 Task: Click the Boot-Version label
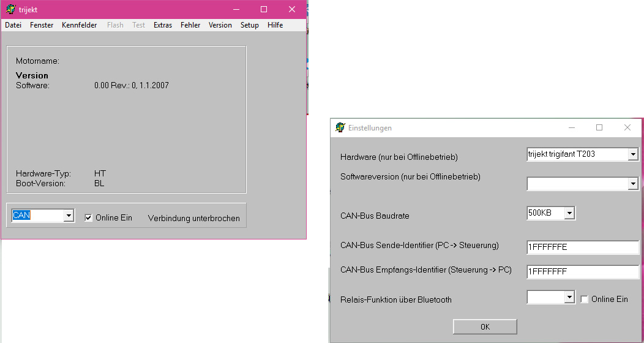tap(40, 183)
